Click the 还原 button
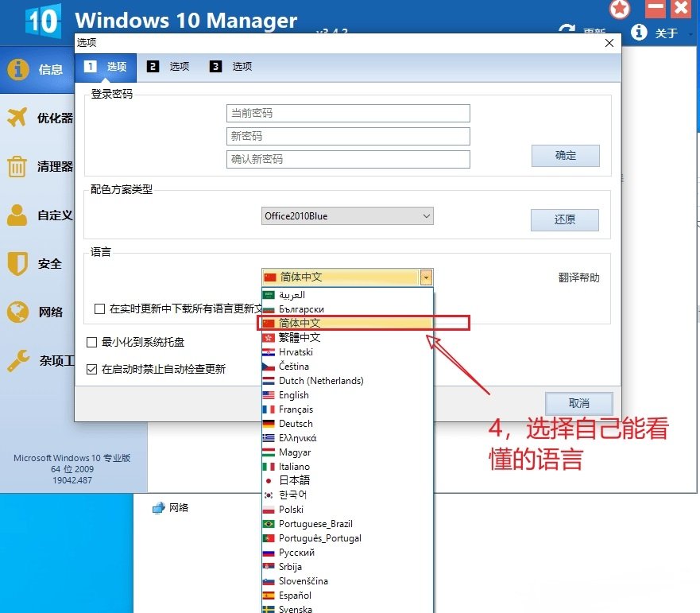 coord(565,219)
